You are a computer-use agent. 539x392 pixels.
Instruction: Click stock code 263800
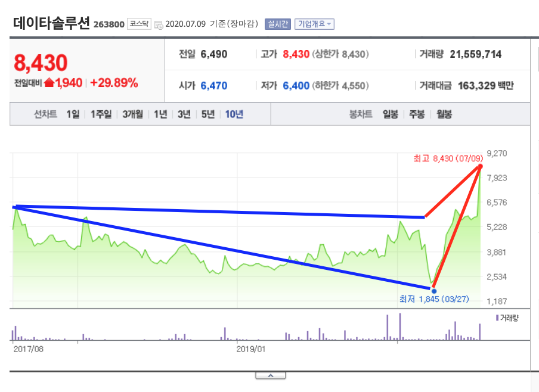109,24
